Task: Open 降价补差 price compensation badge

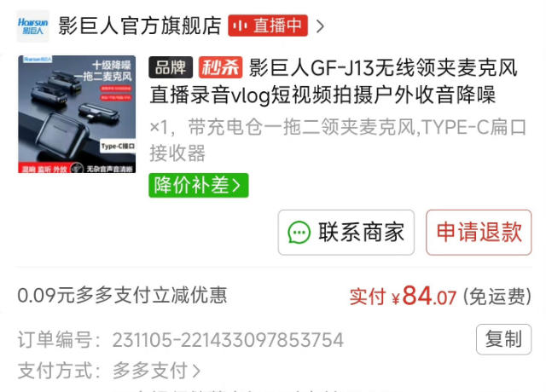Action: (x=199, y=185)
